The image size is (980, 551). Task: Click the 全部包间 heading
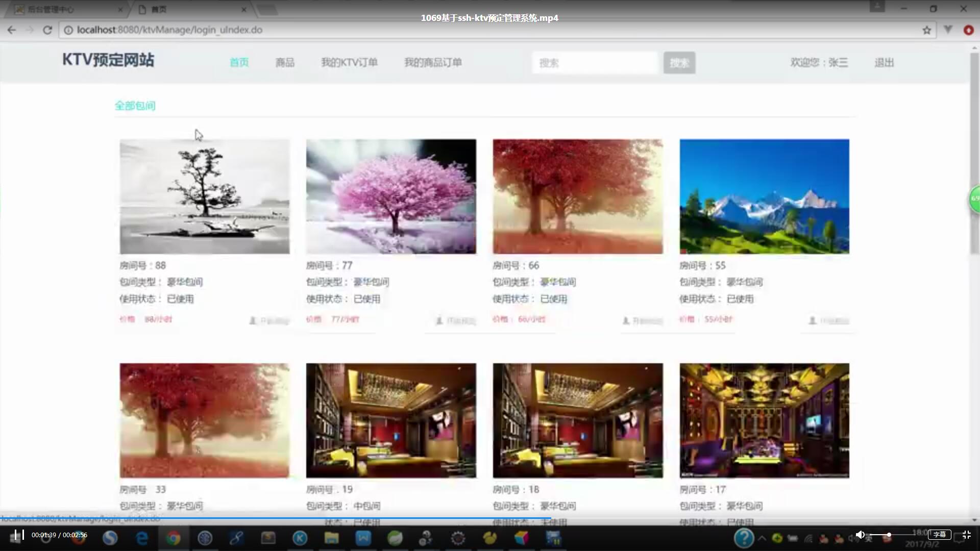135,106
